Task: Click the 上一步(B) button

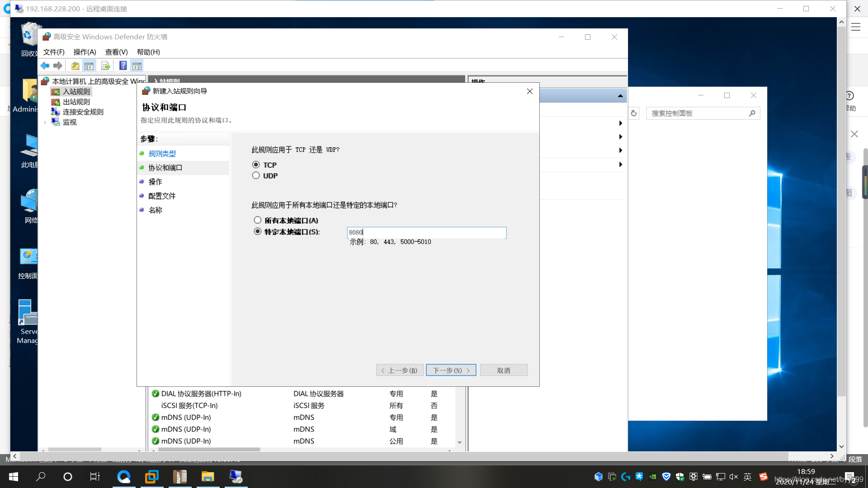Action: [x=400, y=371]
